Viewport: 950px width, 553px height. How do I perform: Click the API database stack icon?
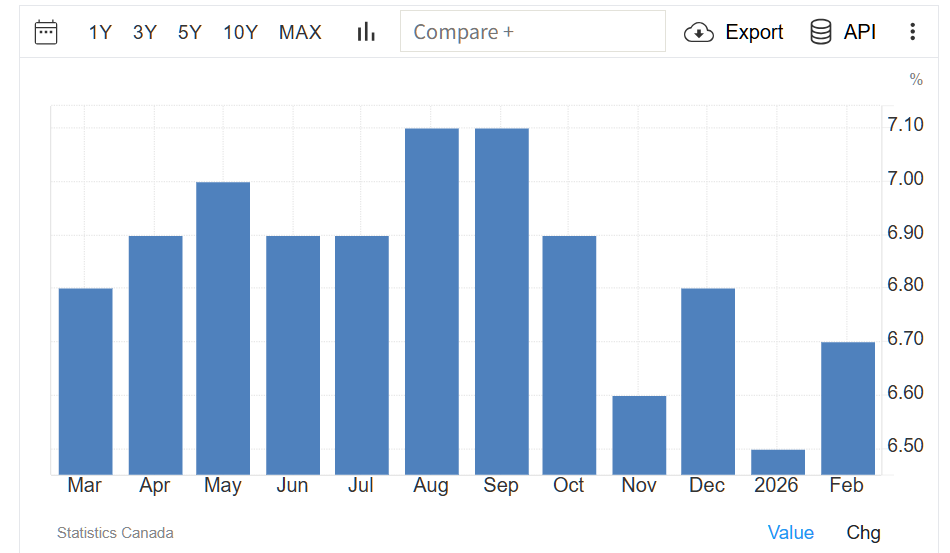point(821,32)
